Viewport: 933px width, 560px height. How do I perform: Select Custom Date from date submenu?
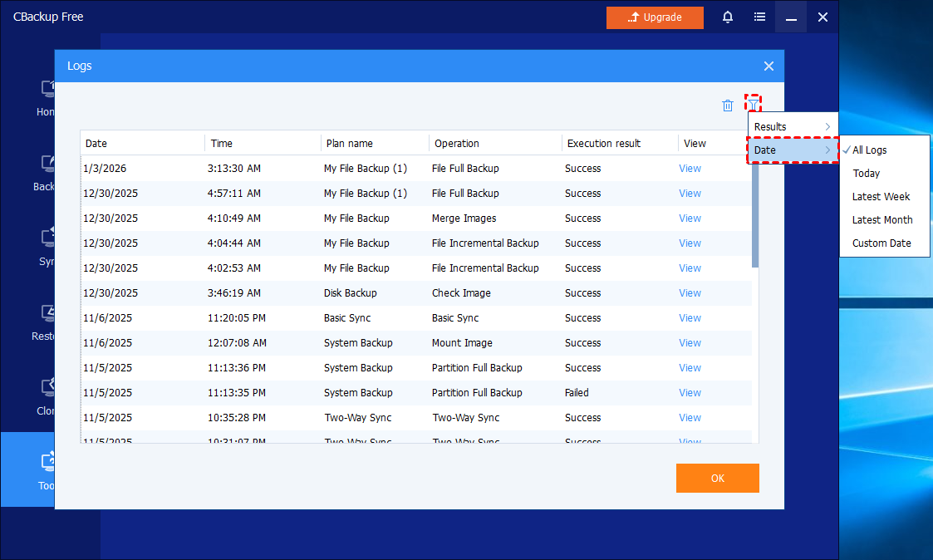click(x=881, y=243)
